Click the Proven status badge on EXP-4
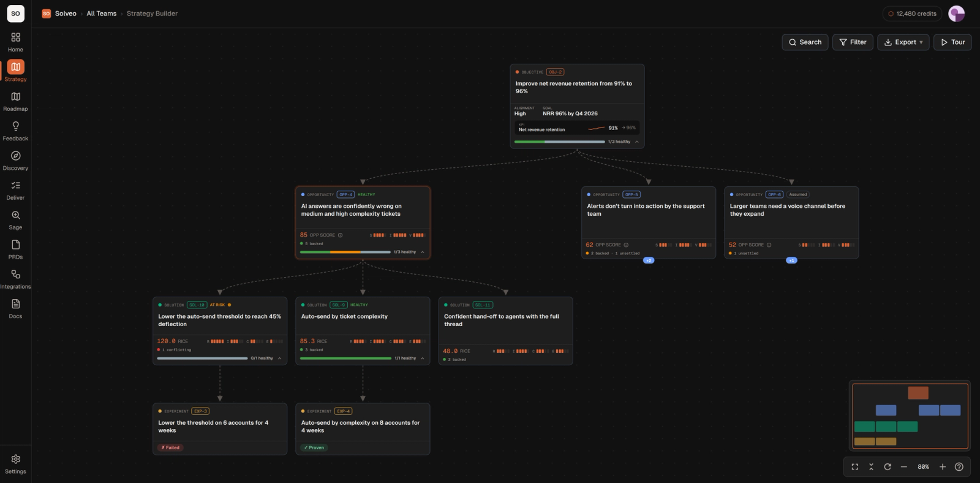Screen dimensions: 980x483 (x=314, y=447)
